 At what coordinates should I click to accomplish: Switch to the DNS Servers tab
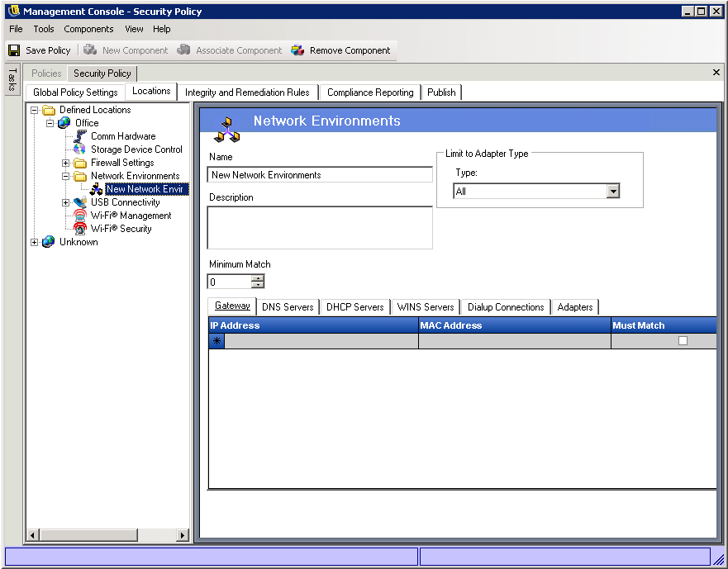pos(288,307)
